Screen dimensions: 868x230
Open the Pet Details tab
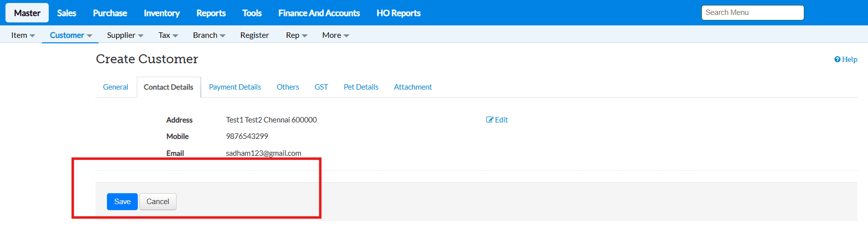pos(361,87)
